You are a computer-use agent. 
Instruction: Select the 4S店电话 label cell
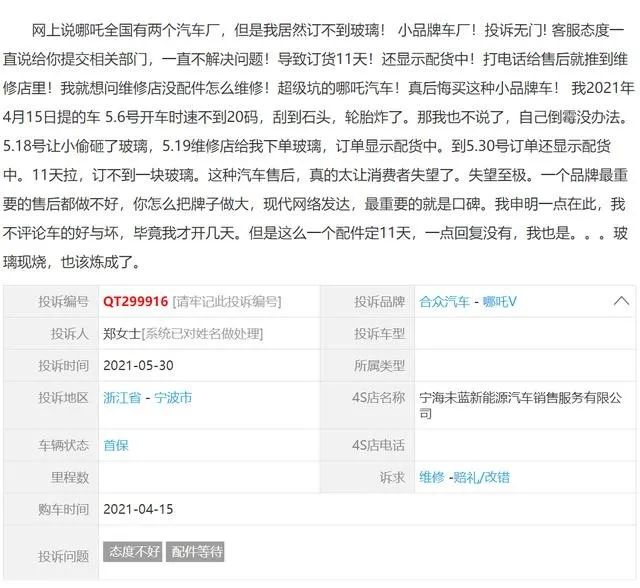coord(368,445)
